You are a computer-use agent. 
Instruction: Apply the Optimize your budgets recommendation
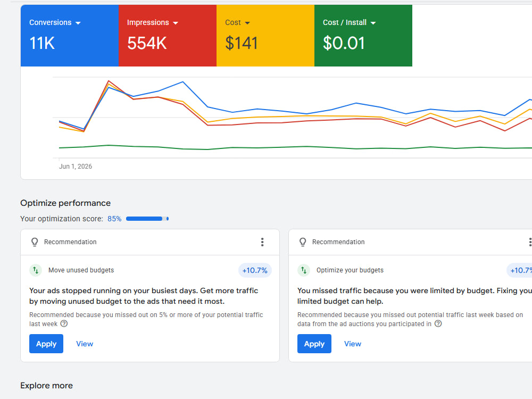[x=314, y=344]
